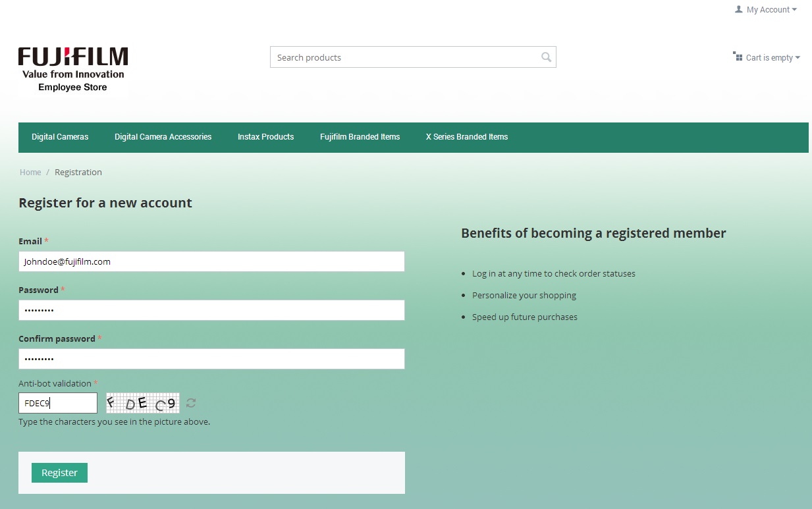Refresh the anti-bot captcha image

191,403
